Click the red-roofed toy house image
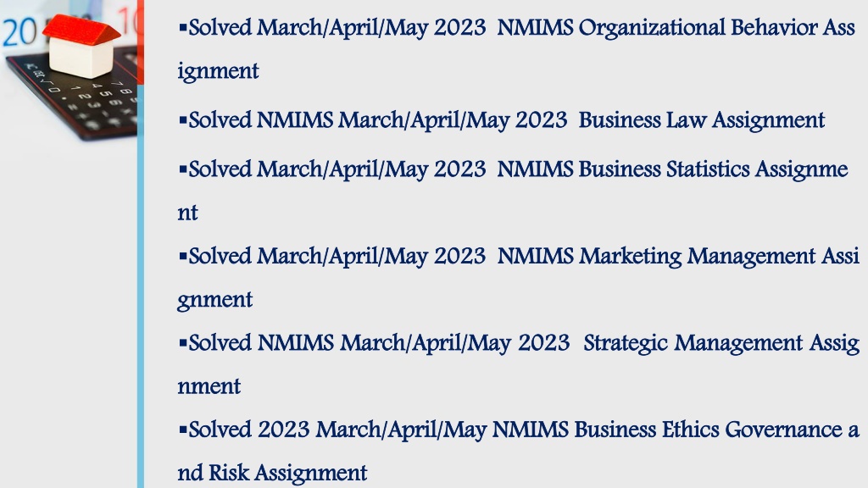Screen dimensions: 868x488 click(82, 47)
